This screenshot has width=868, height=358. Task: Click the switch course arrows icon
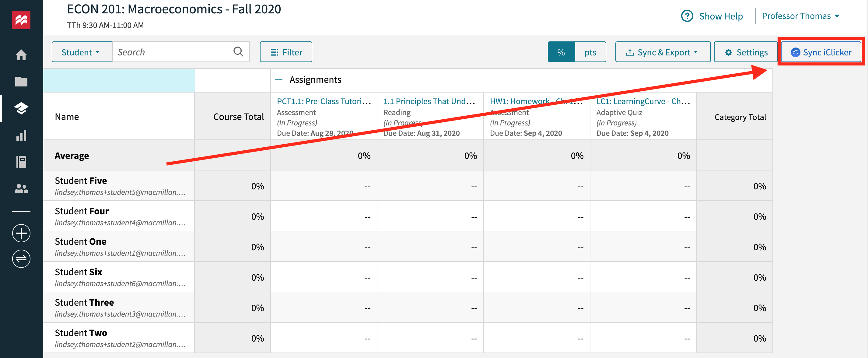point(21,258)
